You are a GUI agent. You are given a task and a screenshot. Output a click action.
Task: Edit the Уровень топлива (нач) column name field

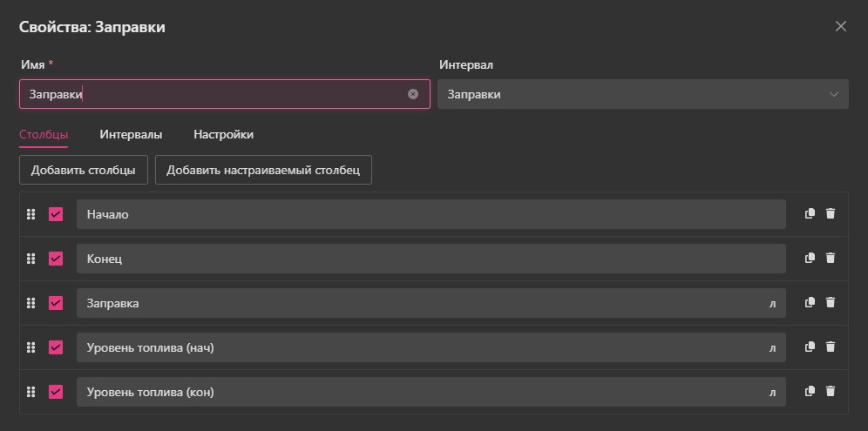coord(418,347)
